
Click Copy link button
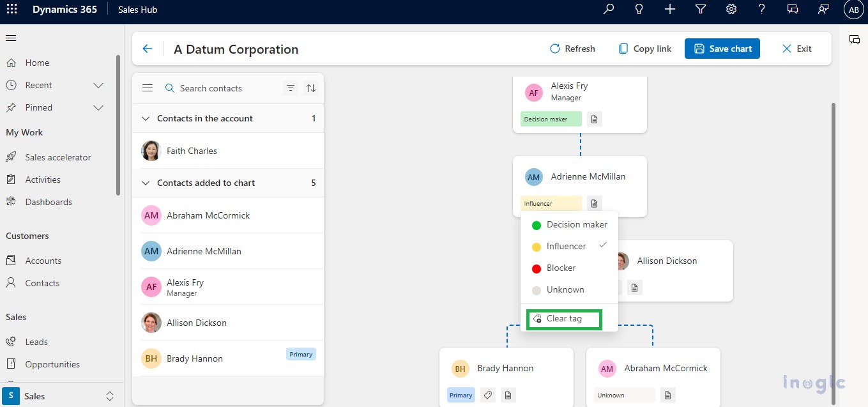(645, 49)
